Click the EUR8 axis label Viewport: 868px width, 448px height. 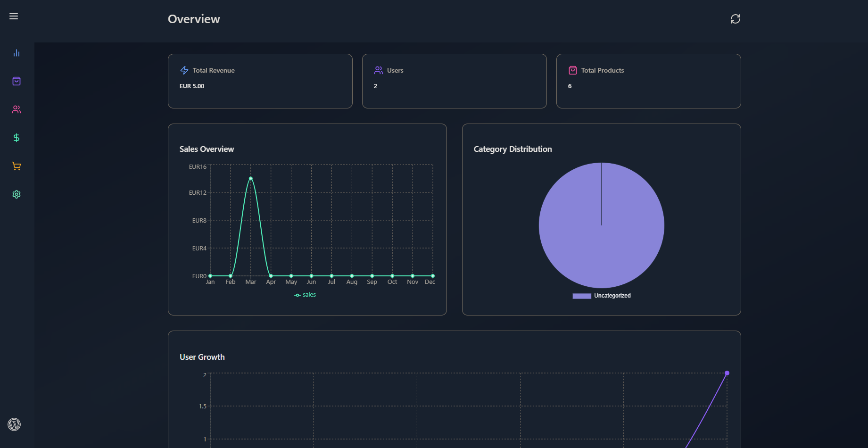pyautogui.click(x=199, y=221)
